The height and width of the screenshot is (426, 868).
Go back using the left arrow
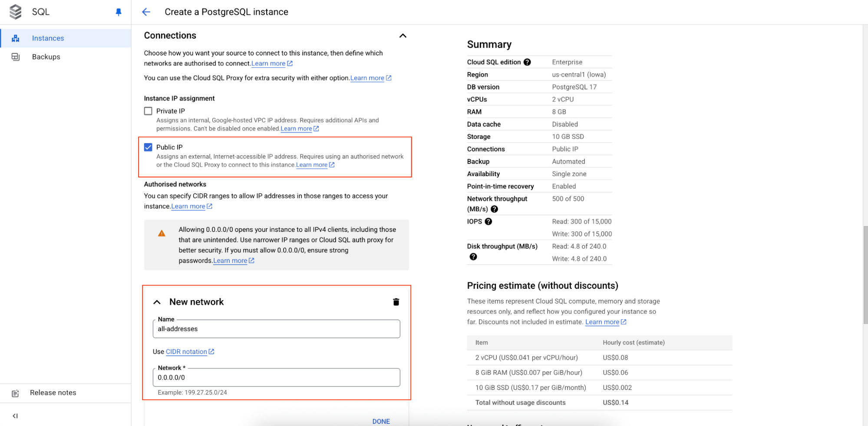coord(146,12)
